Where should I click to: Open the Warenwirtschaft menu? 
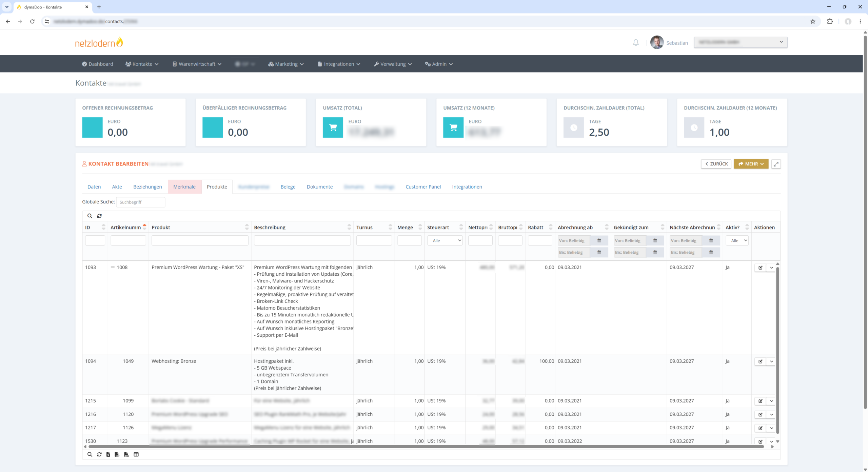pos(197,64)
